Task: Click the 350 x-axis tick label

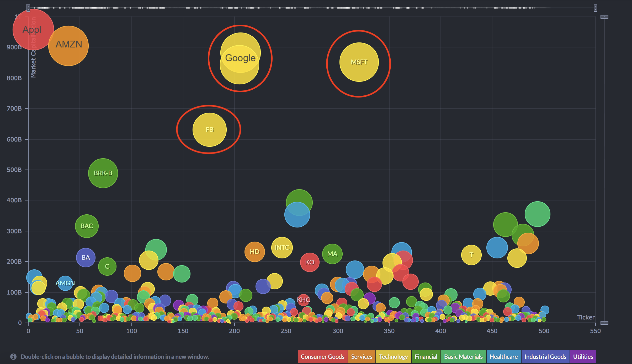Action: pos(389,331)
